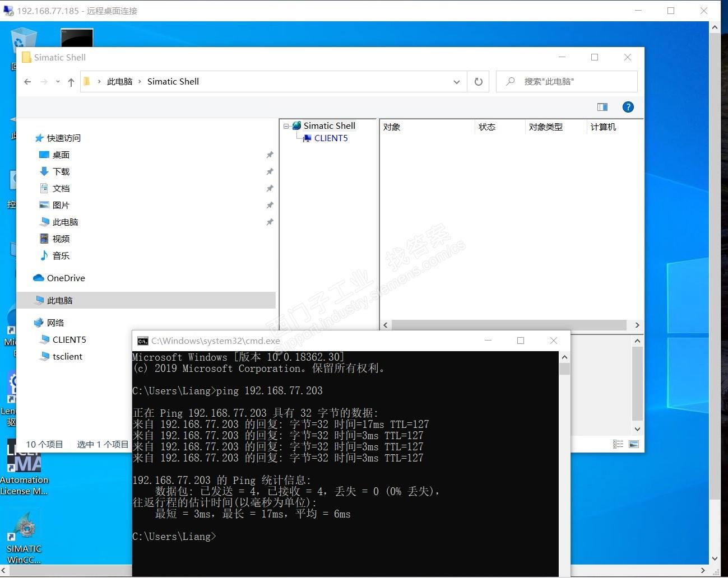Screen dimensions: 728x578
Task: Select CLIENT5 under the Simatic Shell tree
Action: click(x=331, y=138)
